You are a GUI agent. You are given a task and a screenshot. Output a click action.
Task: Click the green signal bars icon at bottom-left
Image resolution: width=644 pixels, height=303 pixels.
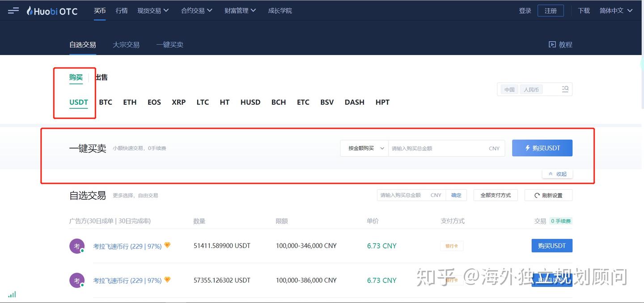click(12, 294)
